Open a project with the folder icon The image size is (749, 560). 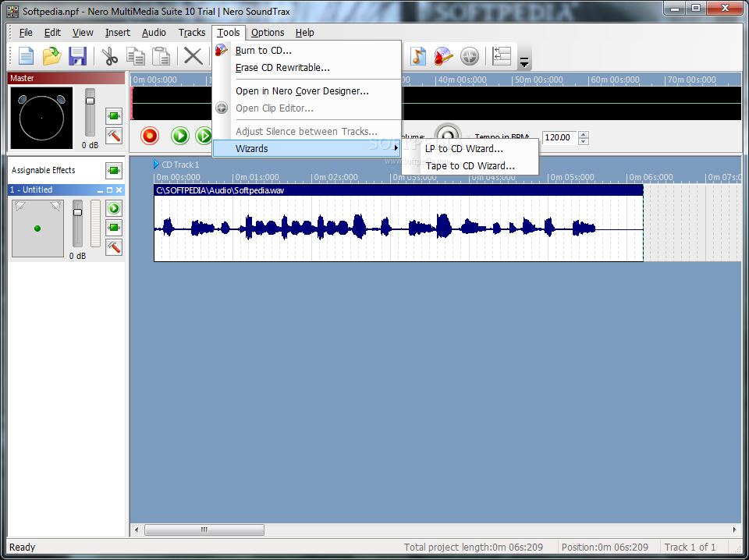click(x=51, y=56)
